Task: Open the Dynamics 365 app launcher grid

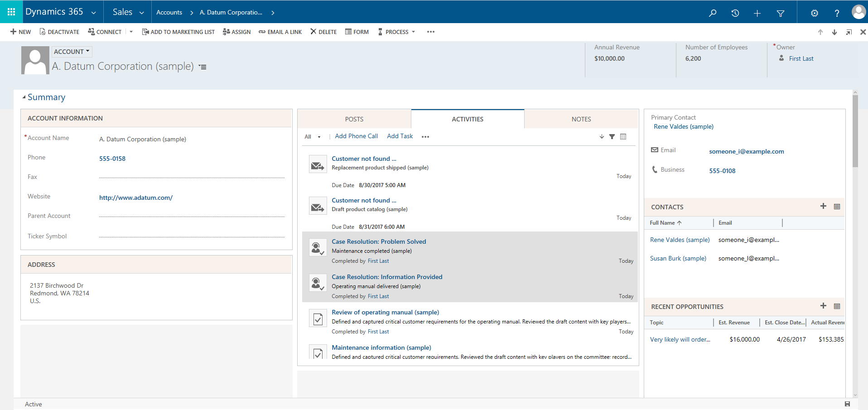Action: (x=11, y=12)
